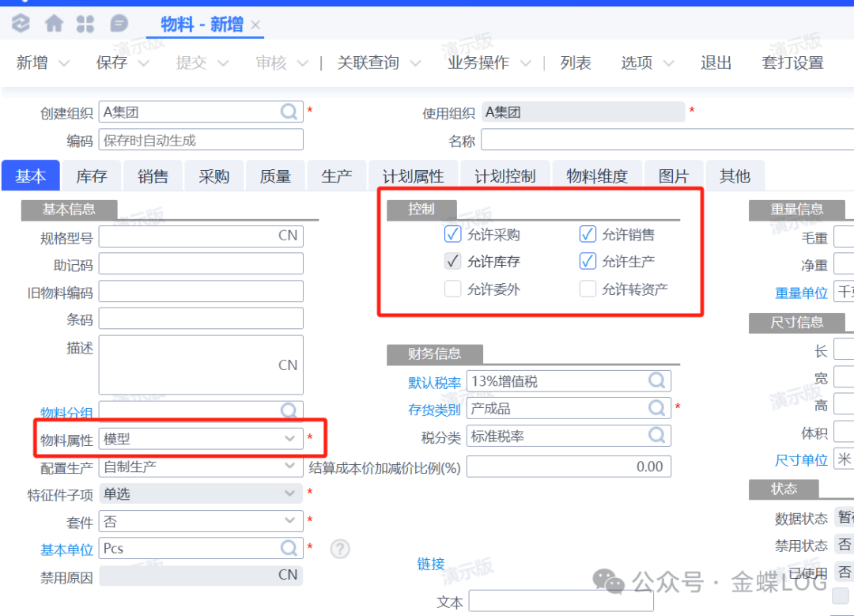The image size is (854, 616).
Task: Click search icon in 存货类别 field
Action: tap(657, 408)
